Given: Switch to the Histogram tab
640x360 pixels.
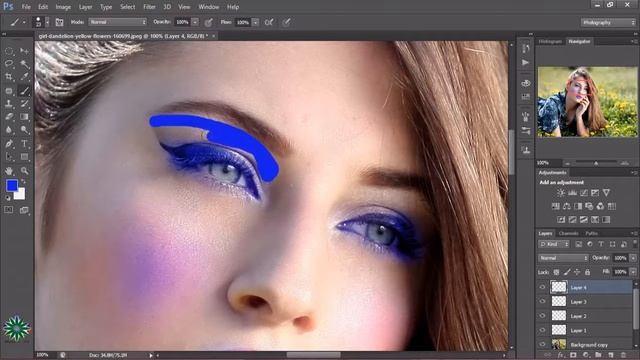Looking at the screenshot, I should point(550,41).
